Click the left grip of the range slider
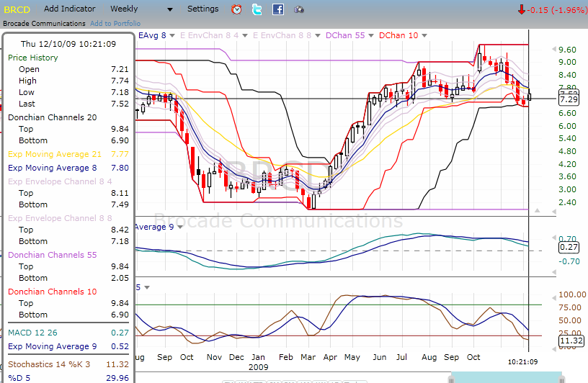588x383 pixels. click(x=452, y=380)
